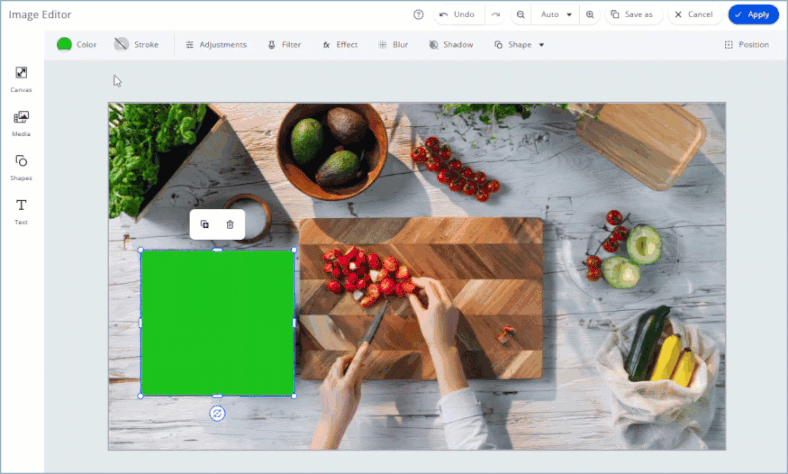This screenshot has height=474, width=788.
Task: Click Save as button
Action: click(632, 15)
